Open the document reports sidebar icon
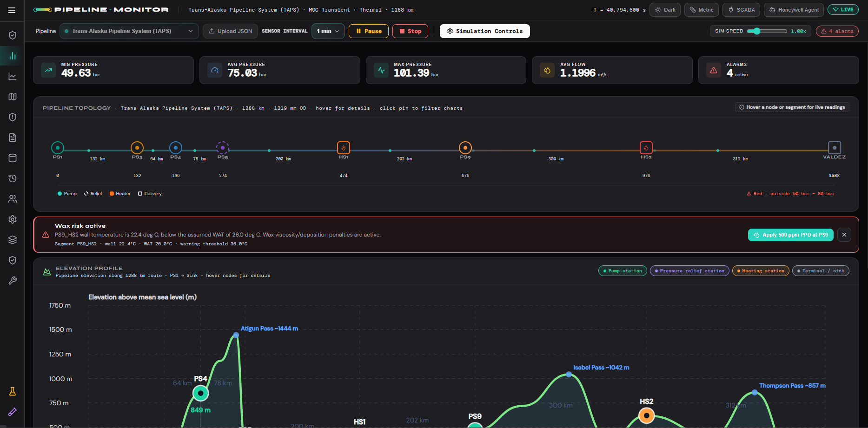Viewport: 868px width, 428px height. [x=13, y=138]
